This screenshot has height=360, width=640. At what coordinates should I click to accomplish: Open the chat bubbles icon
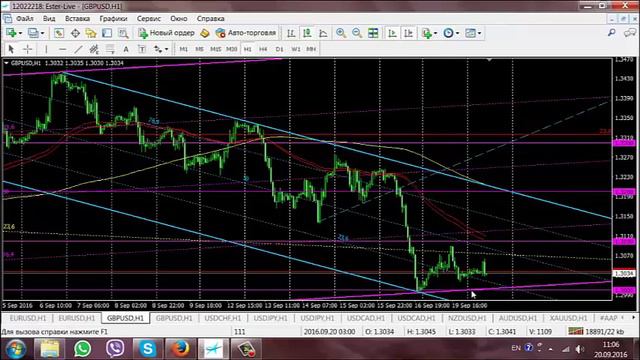631,33
